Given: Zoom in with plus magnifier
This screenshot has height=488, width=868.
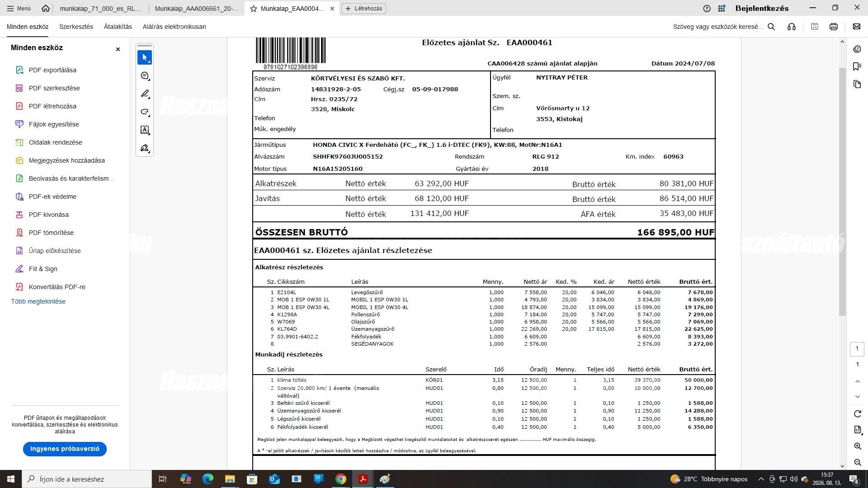Looking at the screenshot, I should pos(858,446).
